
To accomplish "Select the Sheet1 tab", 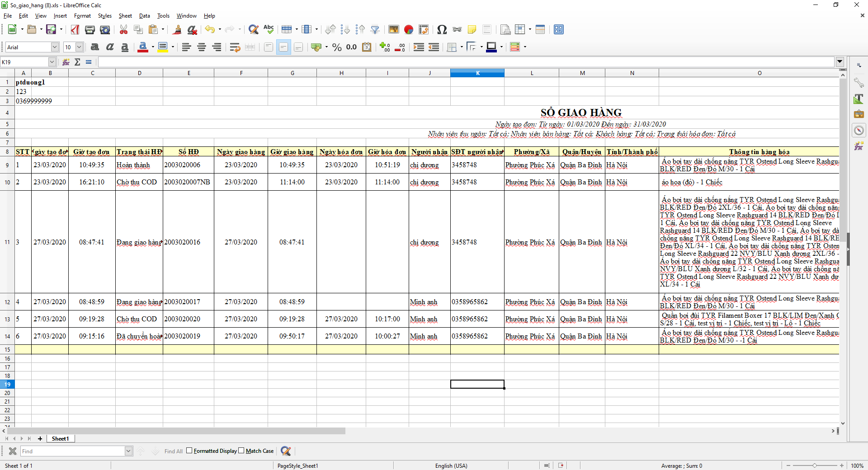I will tap(60, 438).
